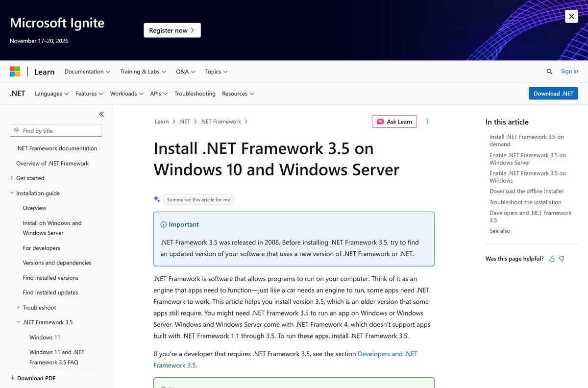Open the Troubleshooting nav item

pyautogui.click(x=195, y=94)
